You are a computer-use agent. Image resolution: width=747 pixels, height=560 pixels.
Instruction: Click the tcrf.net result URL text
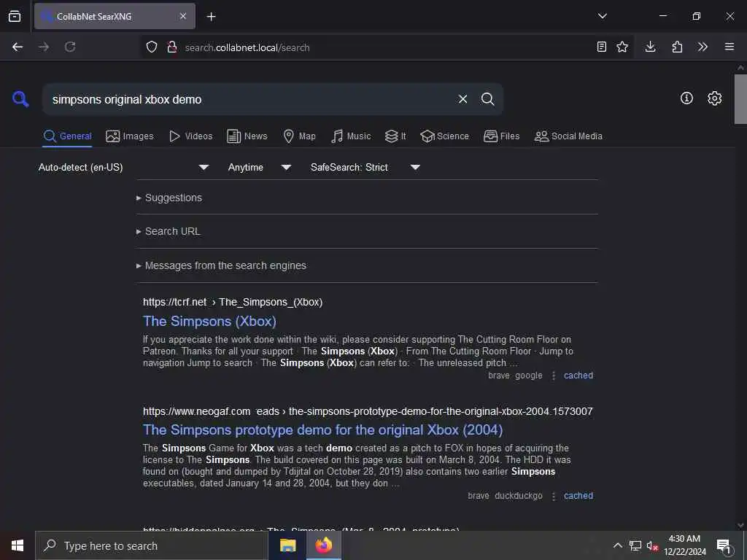233,303
